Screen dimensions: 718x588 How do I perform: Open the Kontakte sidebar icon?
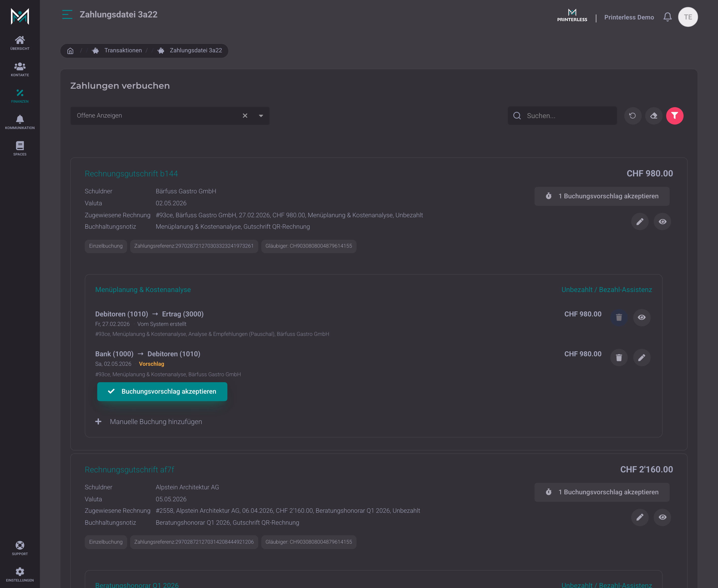(x=20, y=70)
